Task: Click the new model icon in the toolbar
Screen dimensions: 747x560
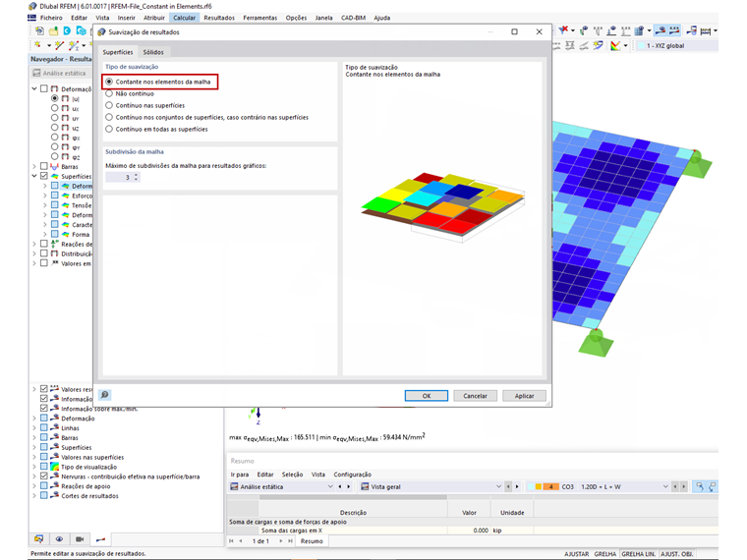Action: pyautogui.click(x=39, y=31)
